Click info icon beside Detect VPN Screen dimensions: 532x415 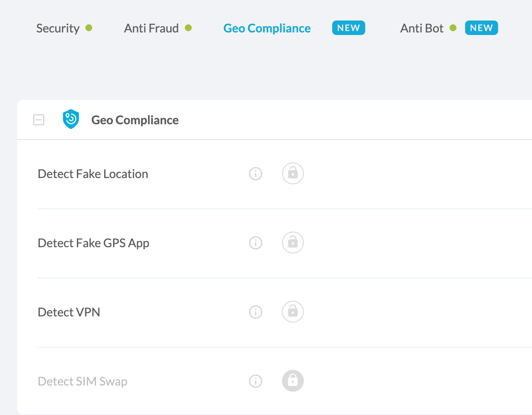(255, 312)
